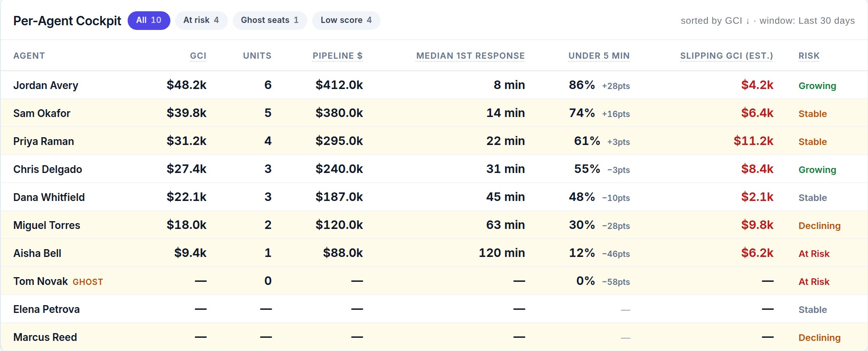Select agent Dana Whitfield

[49, 197]
